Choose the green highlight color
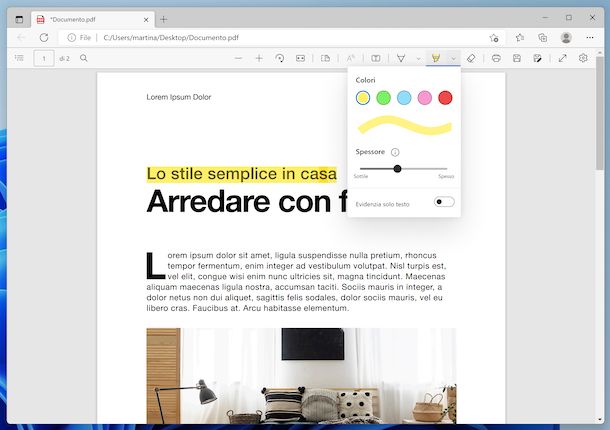 [x=383, y=97]
